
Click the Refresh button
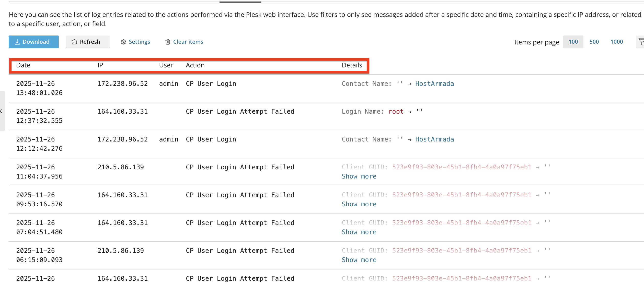click(88, 42)
